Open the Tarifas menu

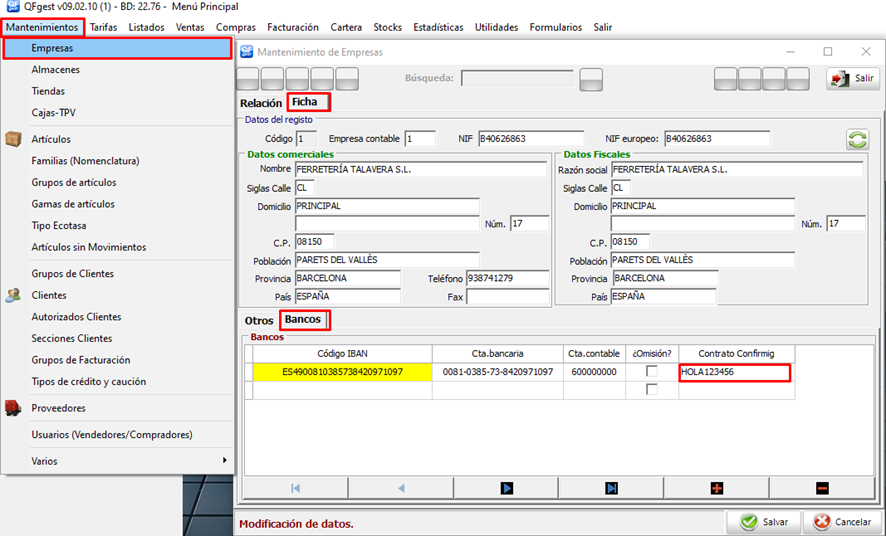(103, 27)
